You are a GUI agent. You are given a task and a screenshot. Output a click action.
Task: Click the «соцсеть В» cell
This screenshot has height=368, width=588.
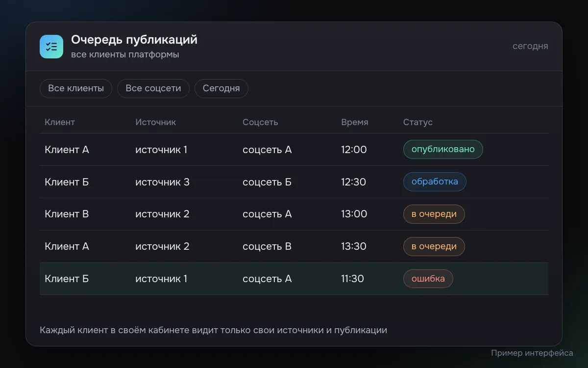(x=267, y=246)
